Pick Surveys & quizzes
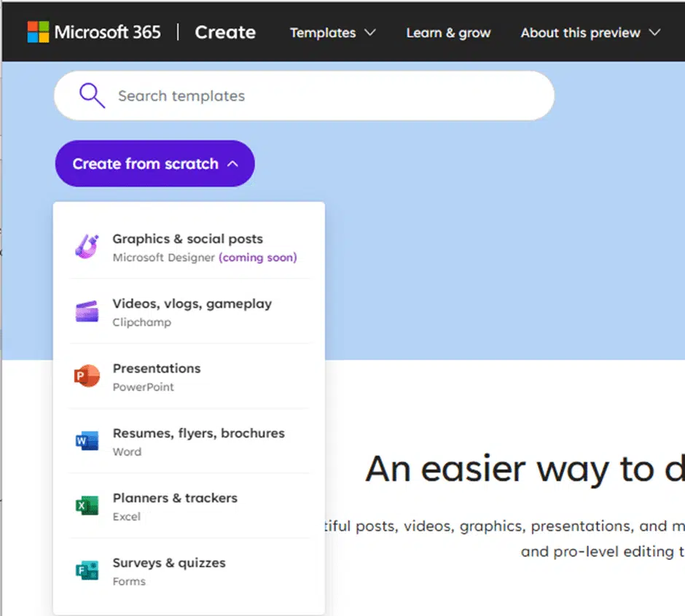Image resolution: width=685 pixels, height=616 pixels. click(x=189, y=570)
